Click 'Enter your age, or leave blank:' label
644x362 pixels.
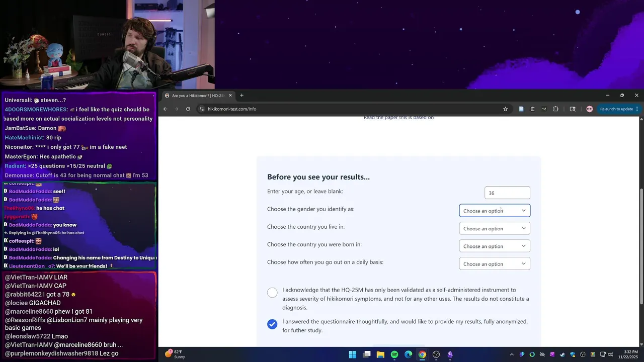(x=305, y=192)
